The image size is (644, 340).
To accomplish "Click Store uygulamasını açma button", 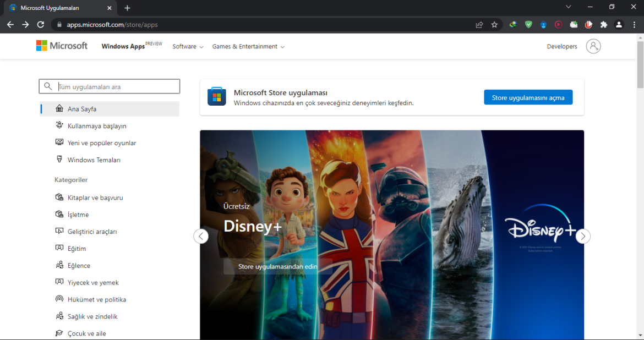I will point(528,97).
